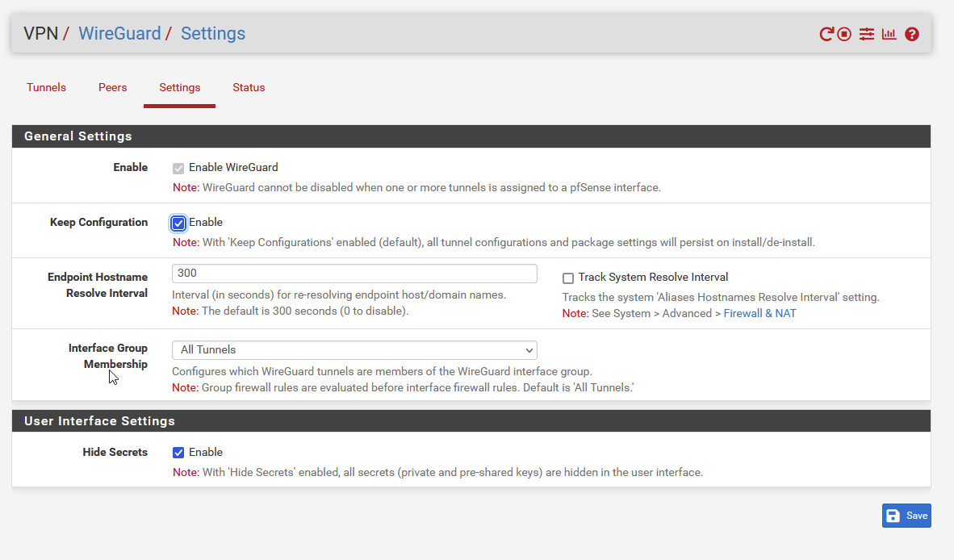Click the Settings breadcrumb link
The width and height of the screenshot is (954, 560).
point(213,34)
